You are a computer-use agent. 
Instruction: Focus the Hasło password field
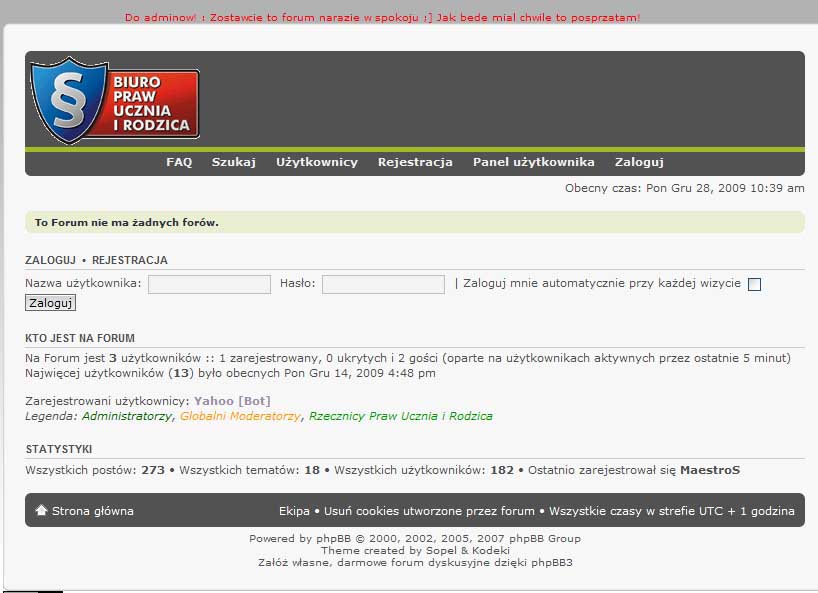383,284
